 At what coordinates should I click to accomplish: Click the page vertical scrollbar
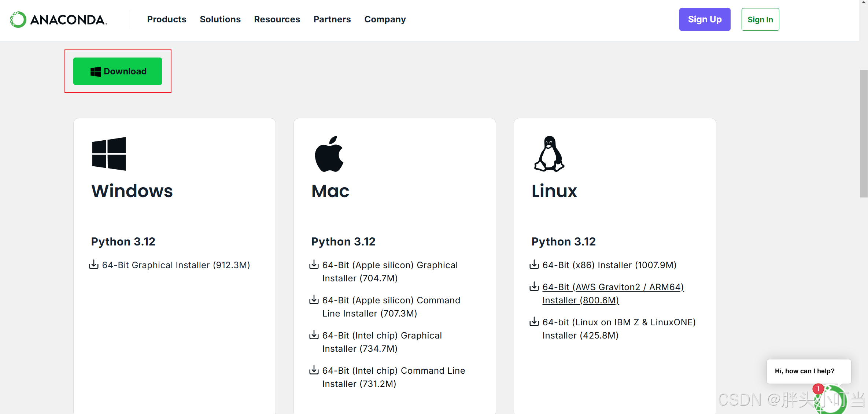point(864,134)
